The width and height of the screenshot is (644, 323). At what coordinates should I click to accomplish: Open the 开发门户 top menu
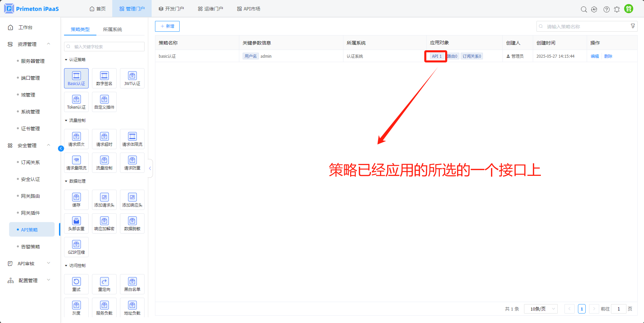point(171,9)
